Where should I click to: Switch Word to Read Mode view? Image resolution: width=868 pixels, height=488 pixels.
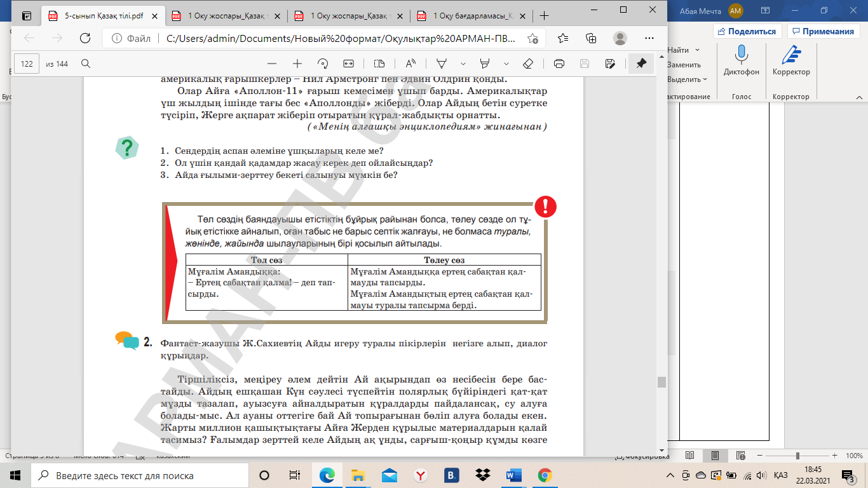click(691, 456)
